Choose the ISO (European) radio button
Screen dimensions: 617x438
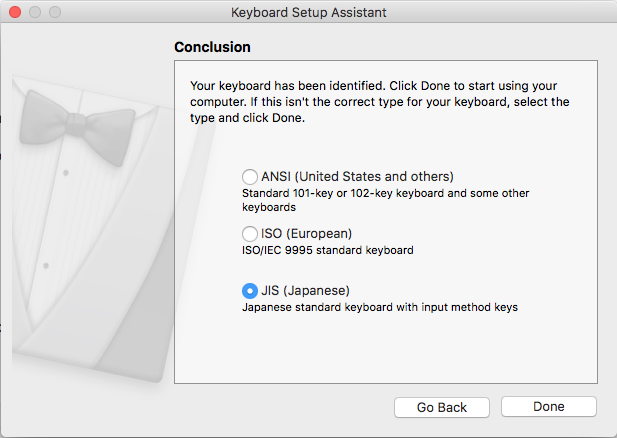(x=249, y=234)
